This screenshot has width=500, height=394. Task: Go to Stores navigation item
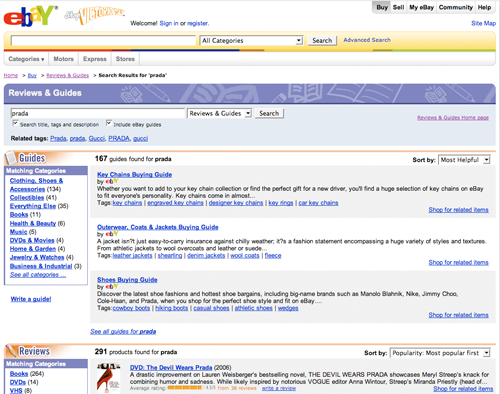125,59
